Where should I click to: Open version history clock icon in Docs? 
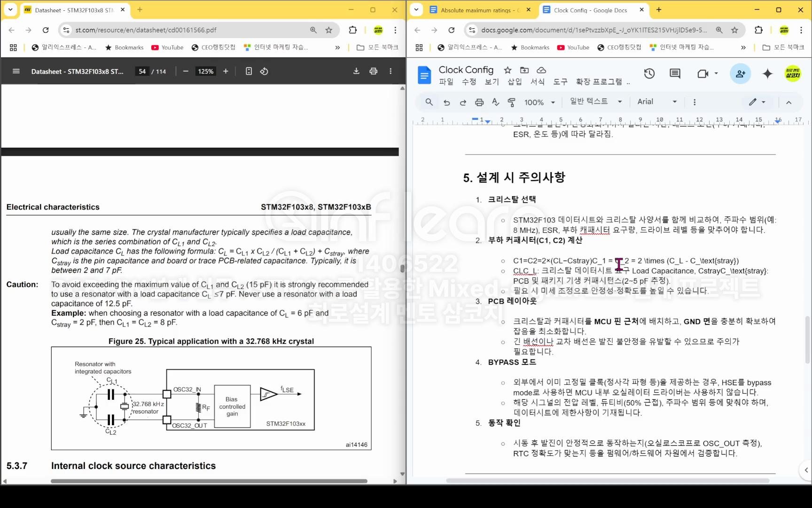(649, 74)
